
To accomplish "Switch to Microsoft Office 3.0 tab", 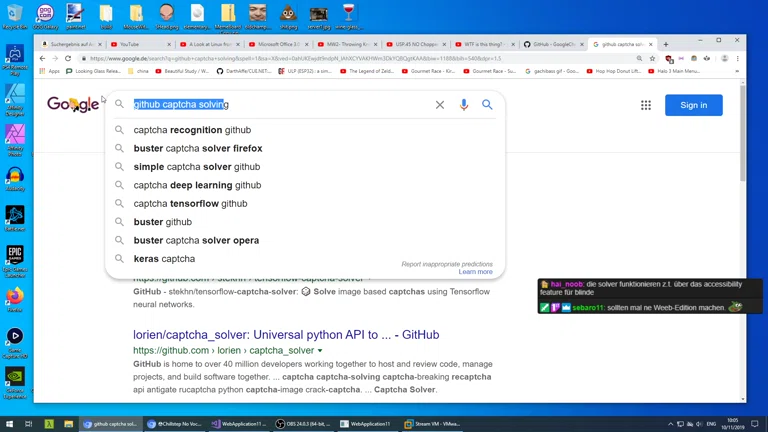I will [x=279, y=44].
